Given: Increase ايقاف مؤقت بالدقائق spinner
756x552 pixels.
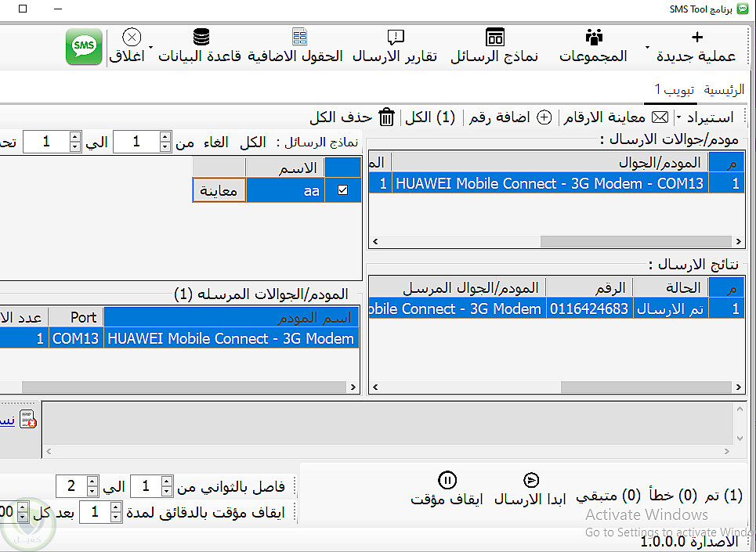Looking at the screenshot, I should click(x=115, y=507).
